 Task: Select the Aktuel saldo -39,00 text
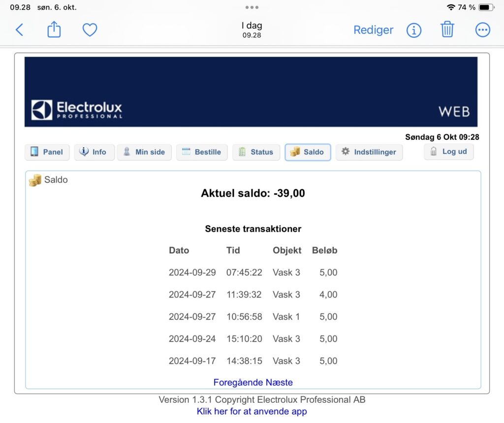click(x=253, y=193)
